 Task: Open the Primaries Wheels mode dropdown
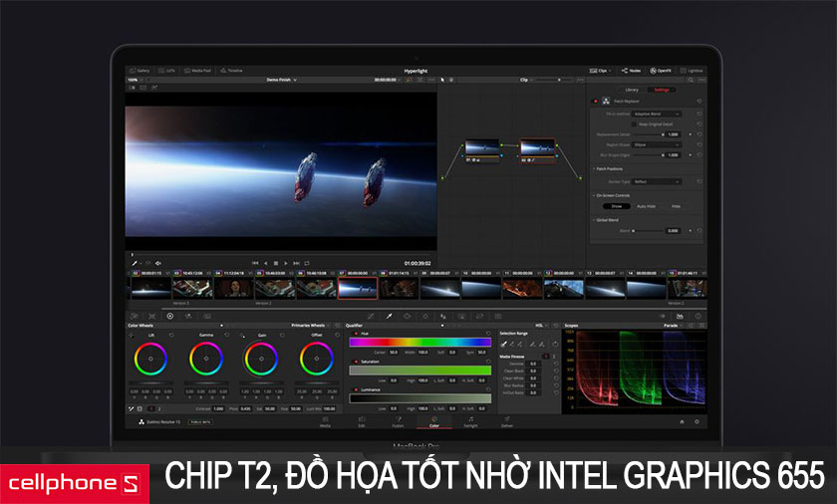(311, 326)
